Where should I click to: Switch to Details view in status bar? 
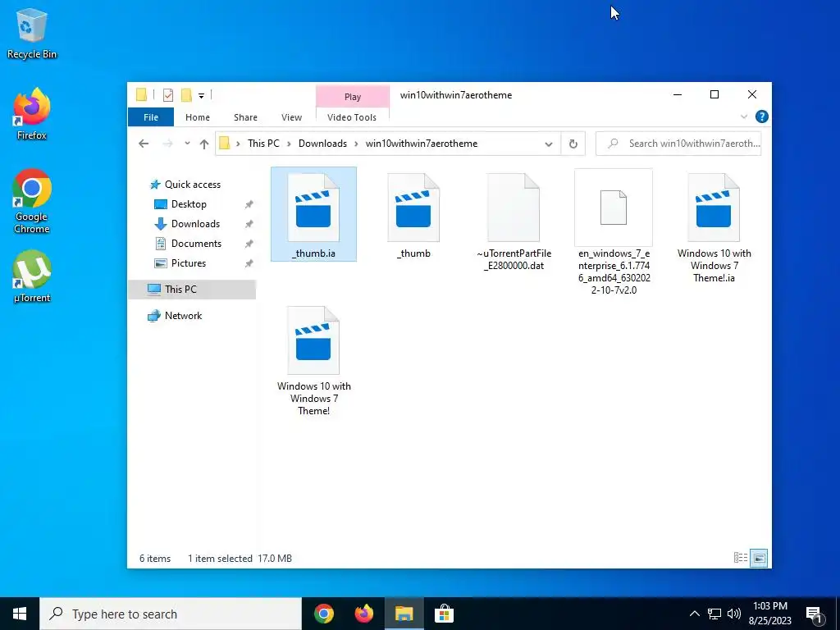coord(741,558)
